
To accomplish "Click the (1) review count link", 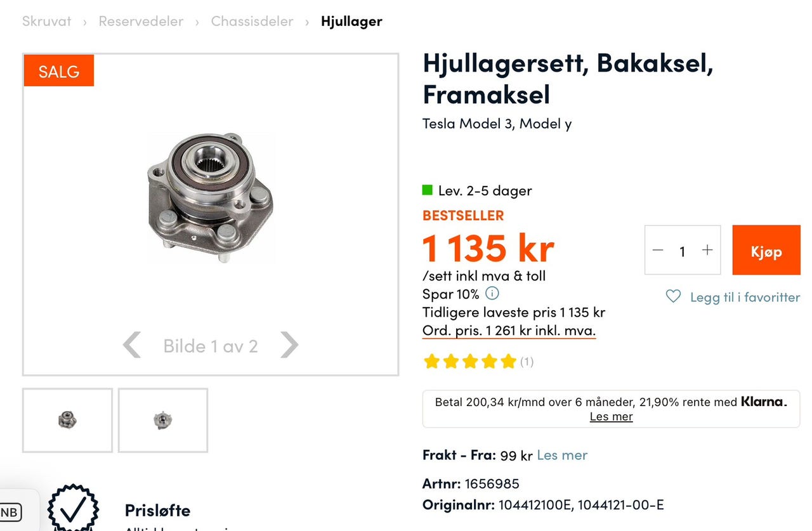I will point(526,361).
